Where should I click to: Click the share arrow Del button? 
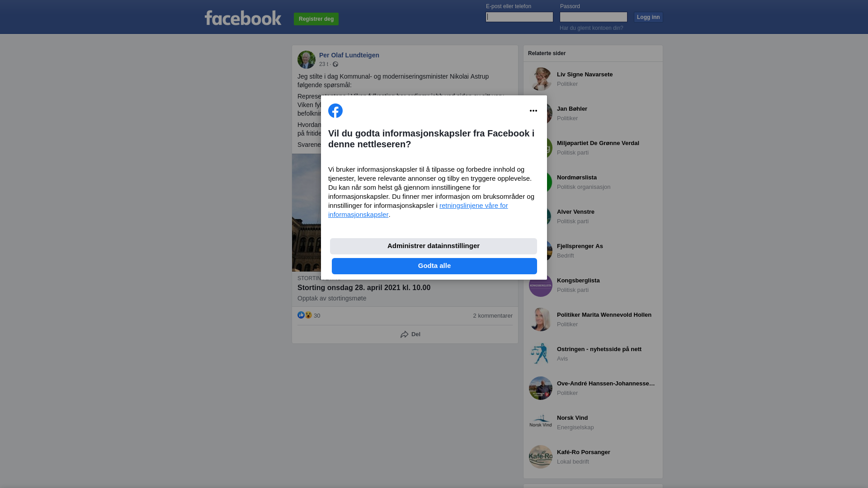tap(410, 334)
